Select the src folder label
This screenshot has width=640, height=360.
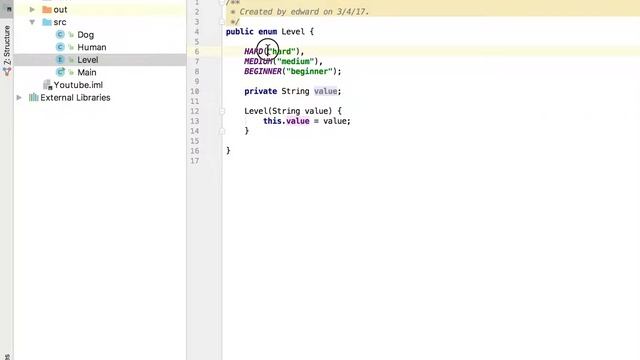[60, 22]
